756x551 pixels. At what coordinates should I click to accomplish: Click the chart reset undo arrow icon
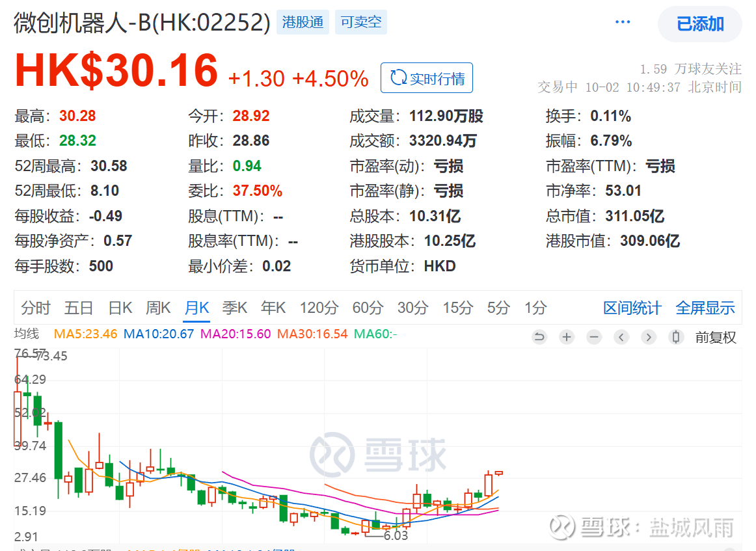[539, 337]
